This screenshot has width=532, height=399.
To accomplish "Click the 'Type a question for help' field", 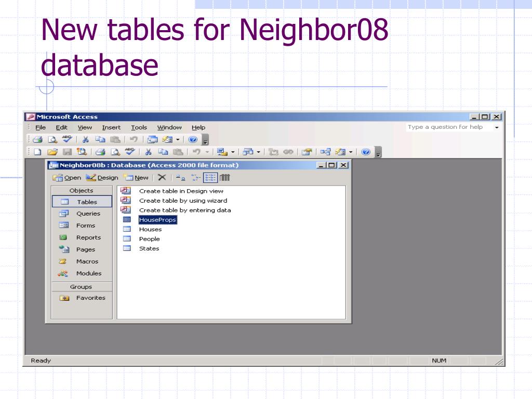I will (449, 127).
